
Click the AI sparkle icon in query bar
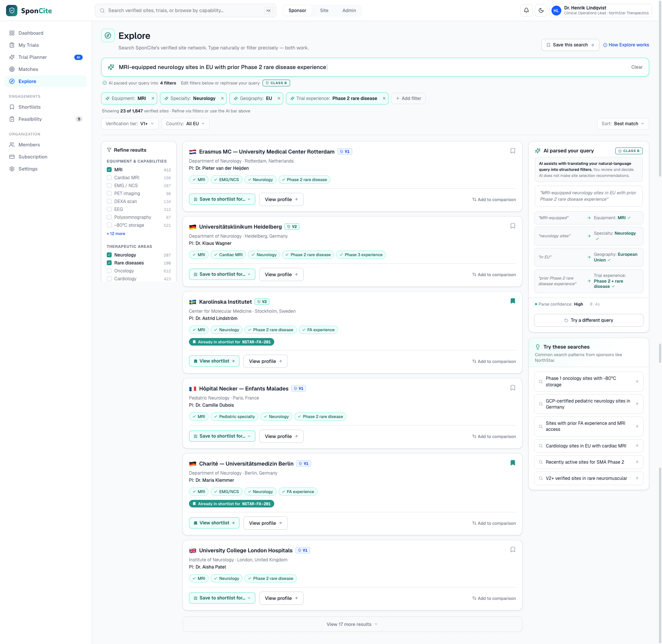[x=111, y=67]
